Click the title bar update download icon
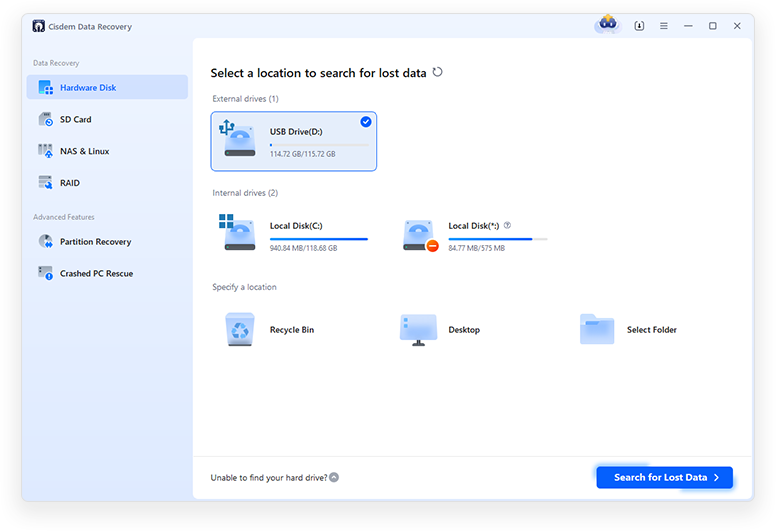776x531 pixels. (x=639, y=26)
